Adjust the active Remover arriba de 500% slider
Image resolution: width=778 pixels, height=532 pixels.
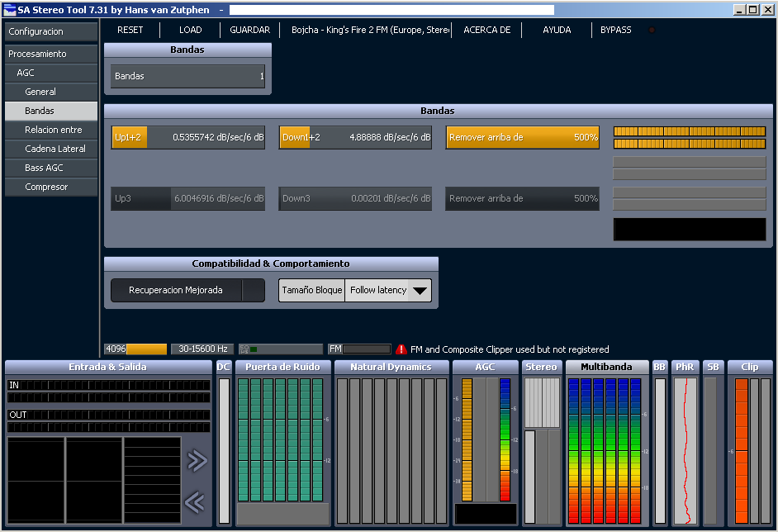[523, 137]
